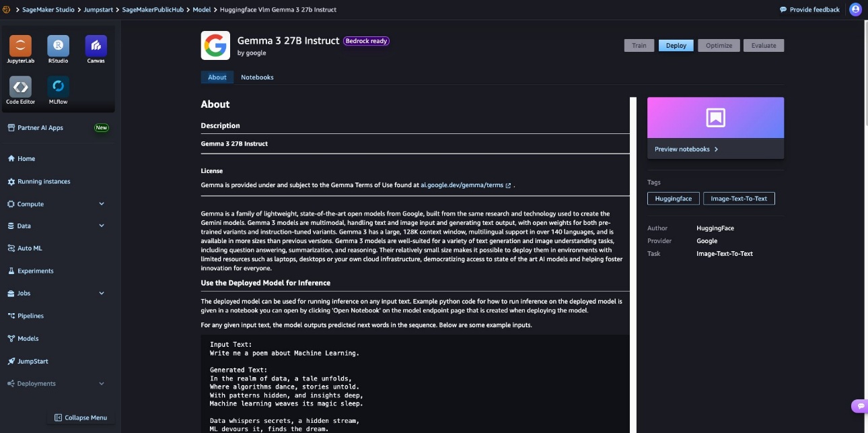The image size is (868, 433).
Task: Click the Train button
Action: coord(639,46)
